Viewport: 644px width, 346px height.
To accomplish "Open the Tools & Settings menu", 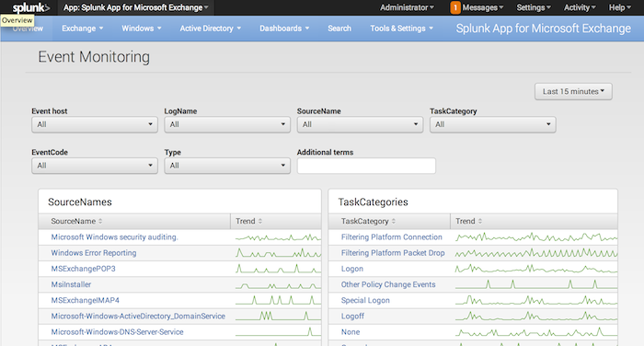I will coord(402,29).
